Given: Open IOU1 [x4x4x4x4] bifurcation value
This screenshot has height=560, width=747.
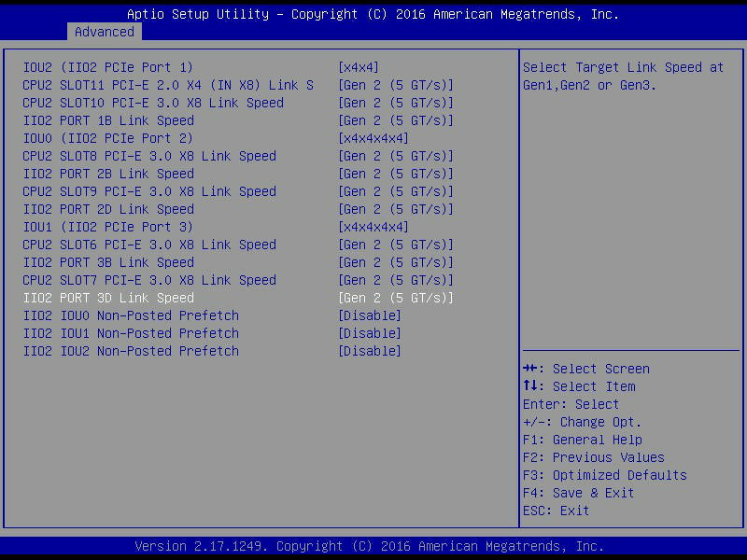Looking at the screenshot, I should click(x=373, y=227).
